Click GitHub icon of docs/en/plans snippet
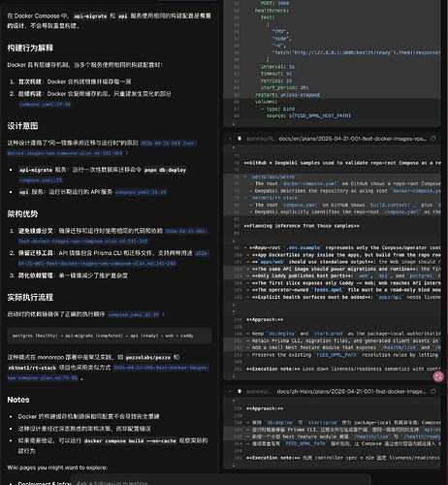The width and height of the screenshot is (448, 485). click(240, 139)
